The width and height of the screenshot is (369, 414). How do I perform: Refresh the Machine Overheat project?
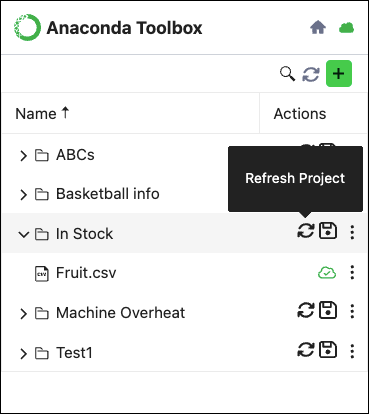tap(306, 310)
